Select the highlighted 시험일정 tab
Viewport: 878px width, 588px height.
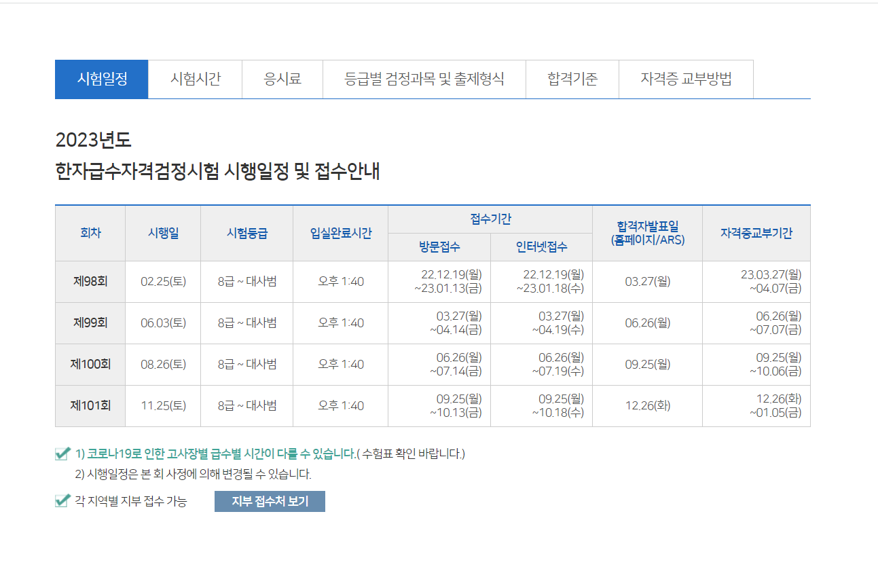(101, 79)
